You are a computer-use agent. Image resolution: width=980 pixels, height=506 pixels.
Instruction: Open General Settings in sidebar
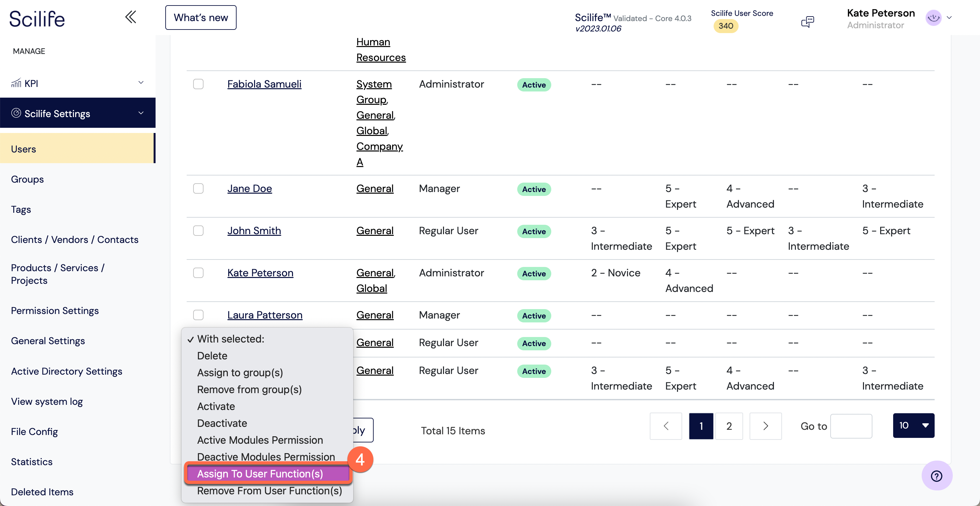tap(48, 341)
